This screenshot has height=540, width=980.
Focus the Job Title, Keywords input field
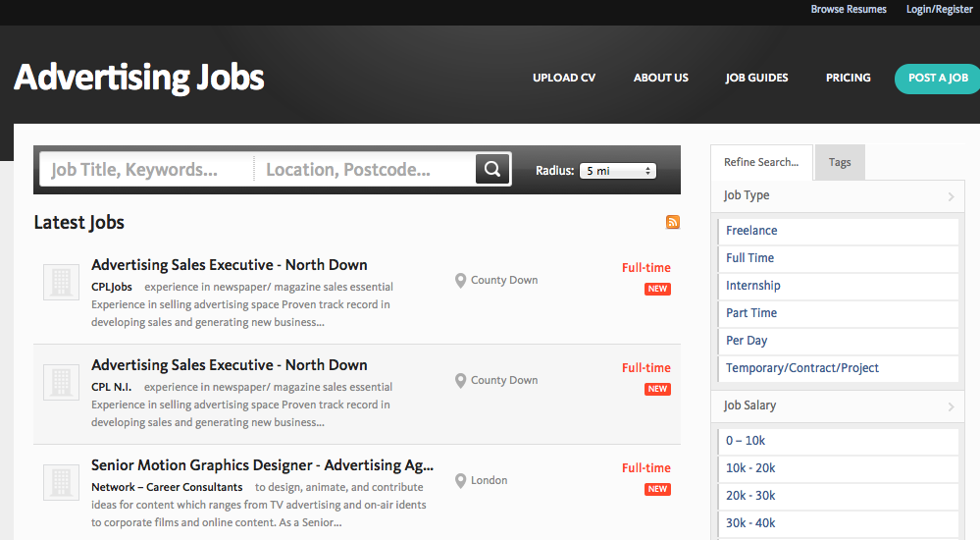(x=146, y=169)
